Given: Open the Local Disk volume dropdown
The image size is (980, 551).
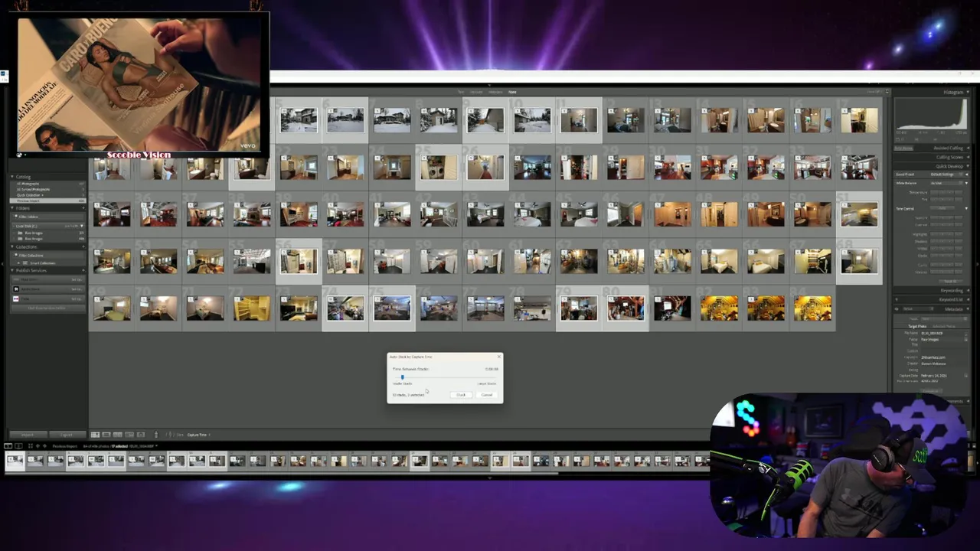Looking at the screenshot, I should tap(82, 226).
